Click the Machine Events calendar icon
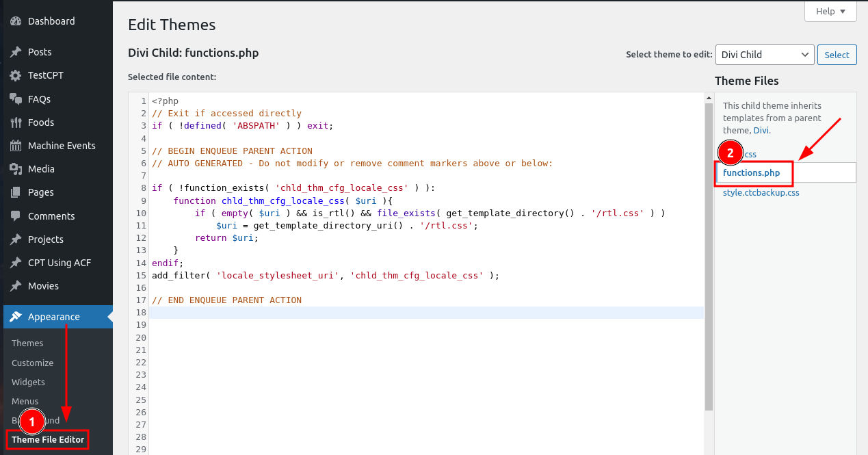 [16, 146]
